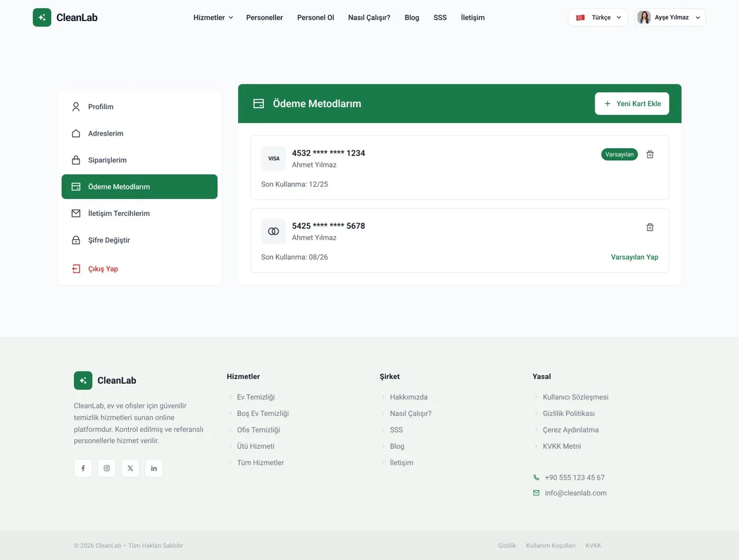Delete the card ending in 5678
Viewport: 739px width, 560px height.
pyautogui.click(x=650, y=227)
